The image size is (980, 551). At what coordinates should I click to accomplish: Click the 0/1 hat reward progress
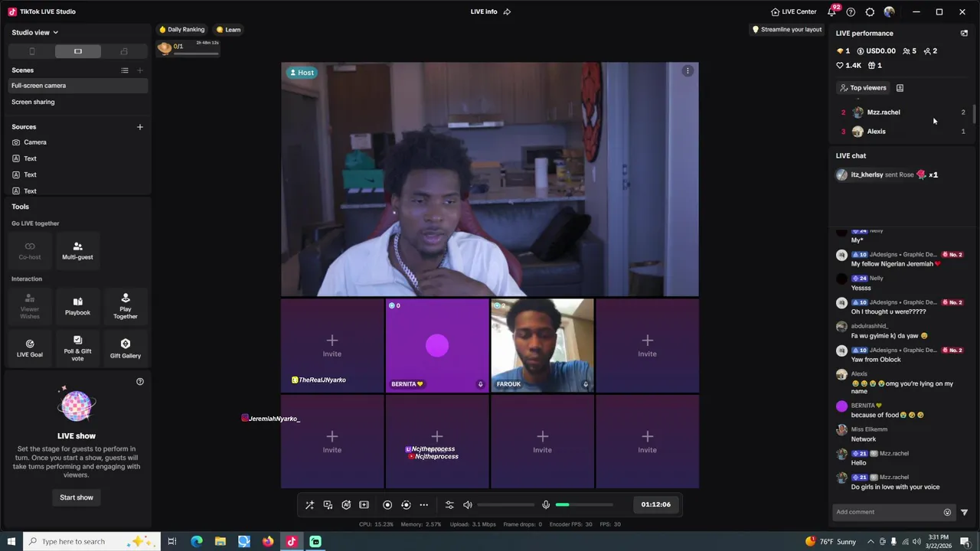188,48
